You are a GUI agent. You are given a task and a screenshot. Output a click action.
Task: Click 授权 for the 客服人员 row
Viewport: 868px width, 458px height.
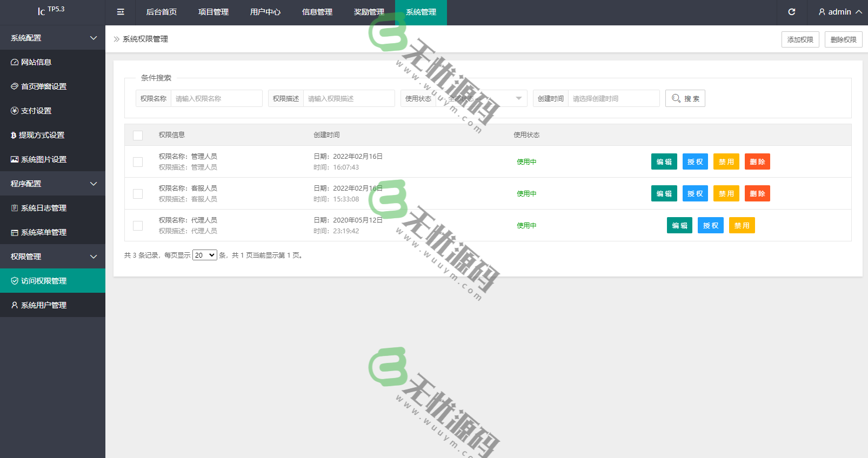point(695,193)
